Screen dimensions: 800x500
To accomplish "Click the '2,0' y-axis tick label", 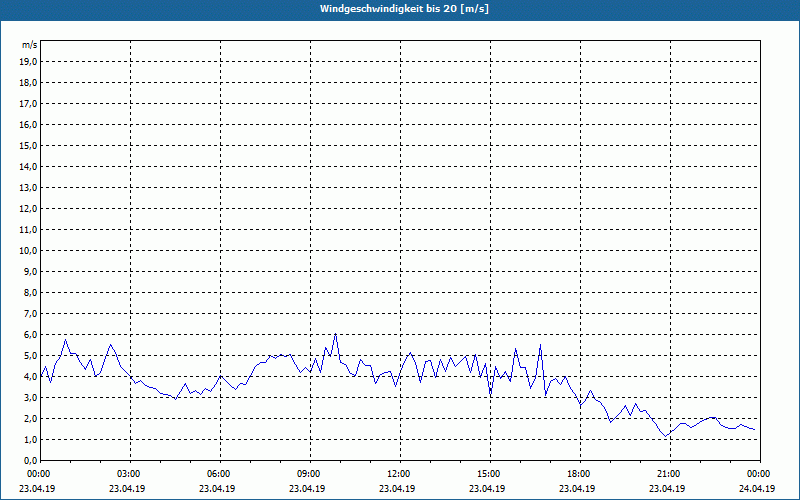I will 30,418.
